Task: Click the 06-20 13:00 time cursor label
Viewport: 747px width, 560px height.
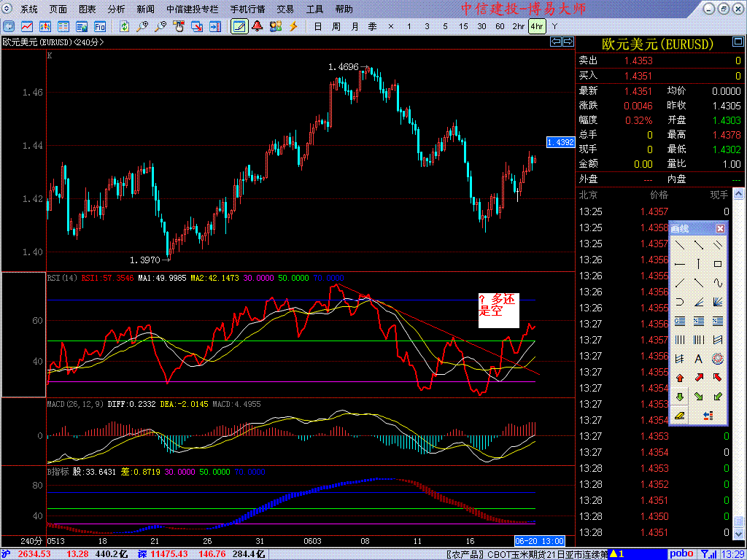Action: tap(539, 542)
